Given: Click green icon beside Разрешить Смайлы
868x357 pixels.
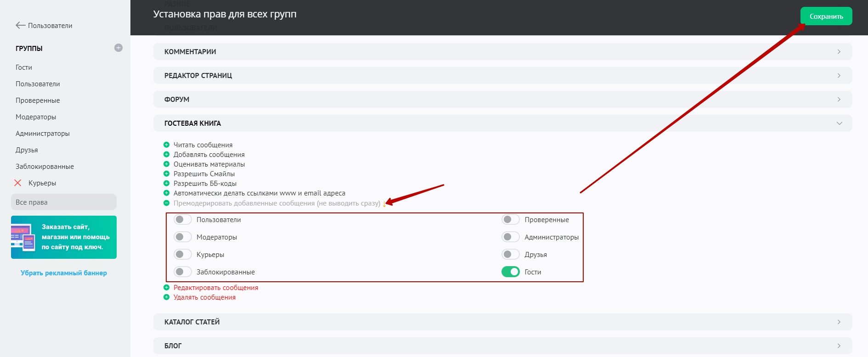Looking at the screenshot, I should [167, 174].
